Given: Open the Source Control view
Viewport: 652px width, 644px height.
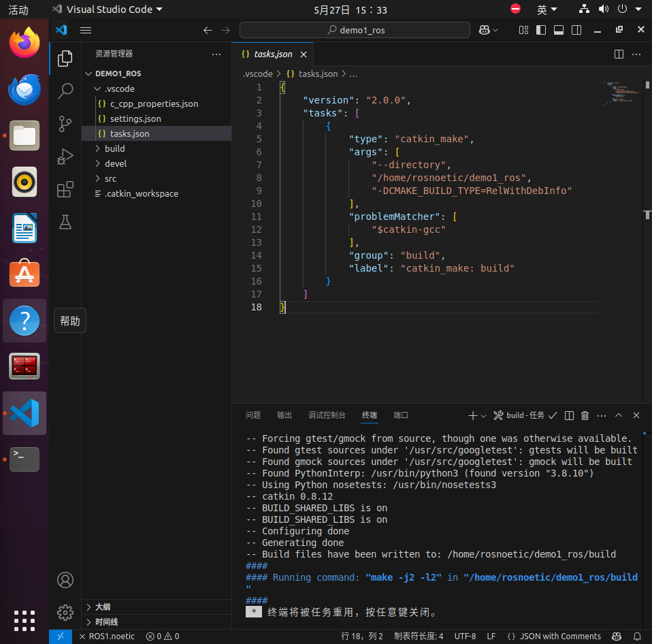Looking at the screenshot, I should pos(65,124).
